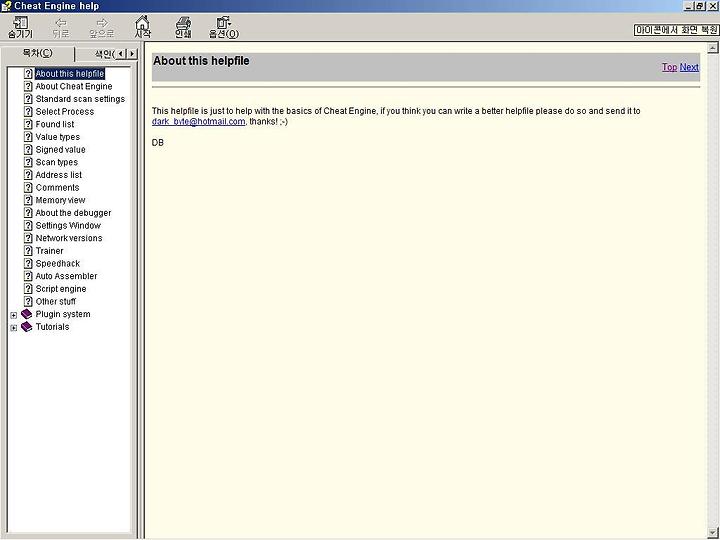
Task: Click the restore-screen button at top right
Action: [x=676, y=30]
